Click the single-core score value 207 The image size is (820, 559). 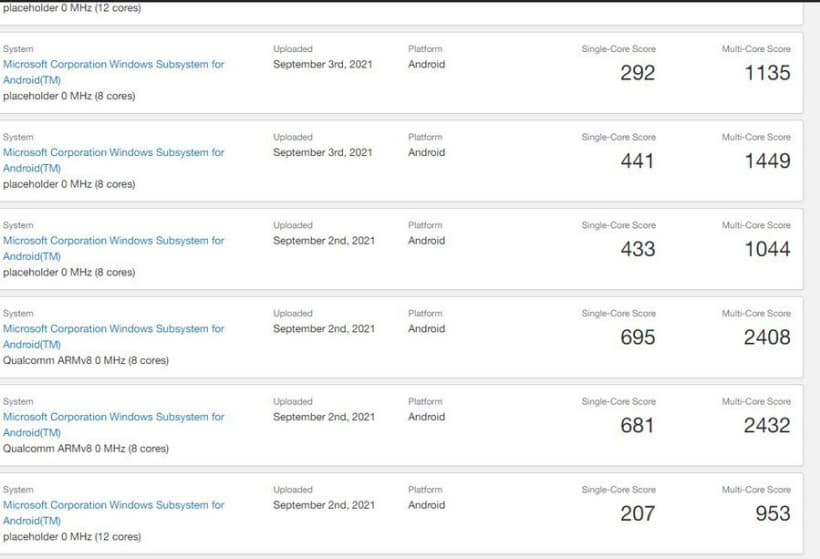(x=637, y=513)
